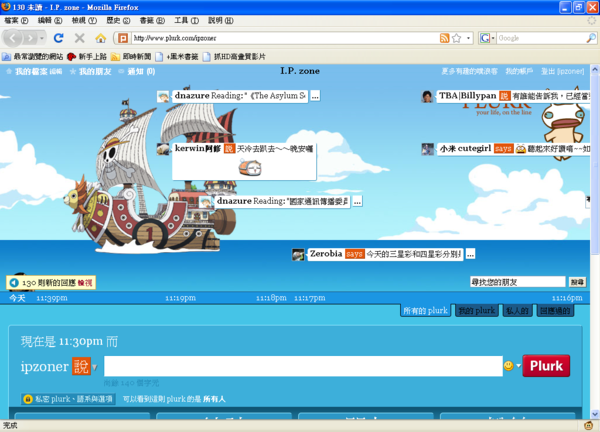Open the 新手上路 bookmark
Viewport: 600px width, 432px height.
coord(87,57)
